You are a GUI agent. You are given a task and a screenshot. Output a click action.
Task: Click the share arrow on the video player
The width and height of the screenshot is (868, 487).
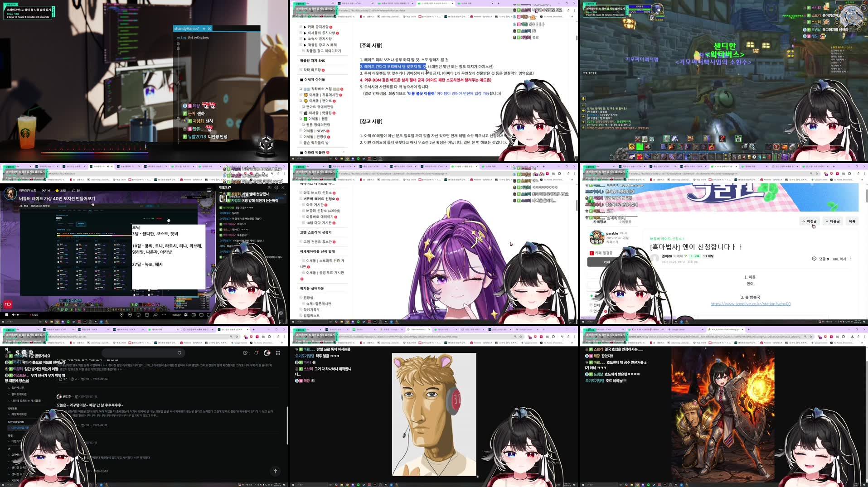pos(155,315)
